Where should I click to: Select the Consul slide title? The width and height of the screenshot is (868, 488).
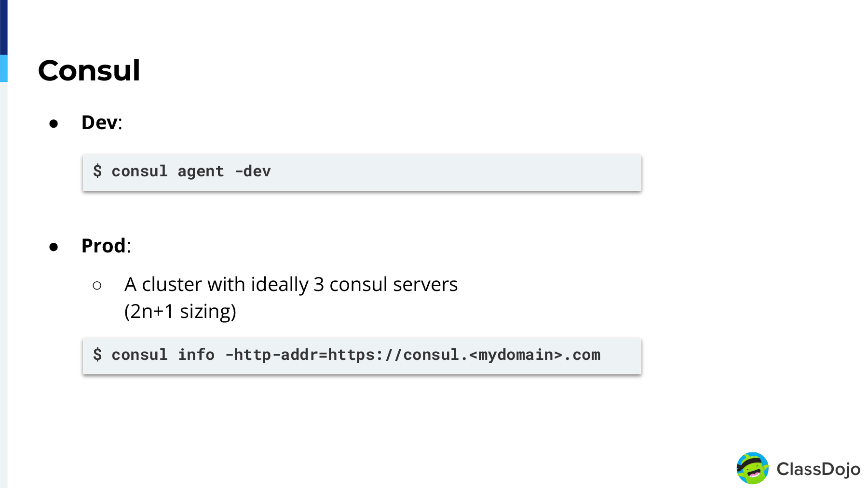point(89,70)
